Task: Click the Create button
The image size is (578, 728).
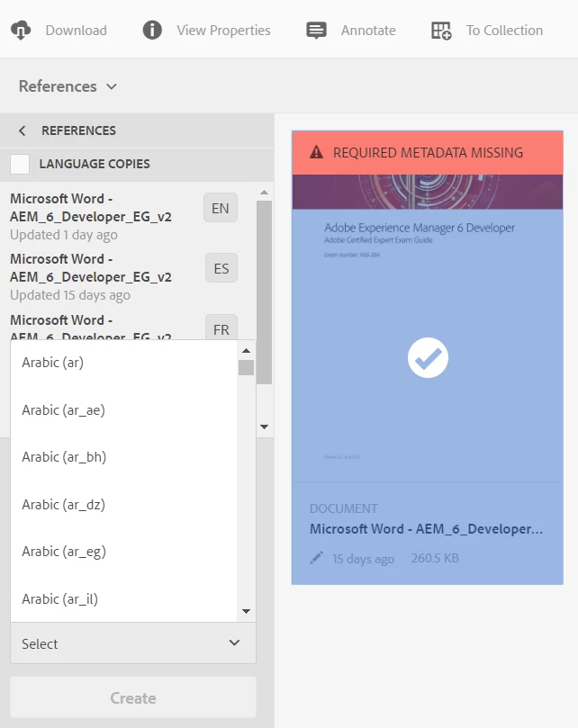Action: 133,697
